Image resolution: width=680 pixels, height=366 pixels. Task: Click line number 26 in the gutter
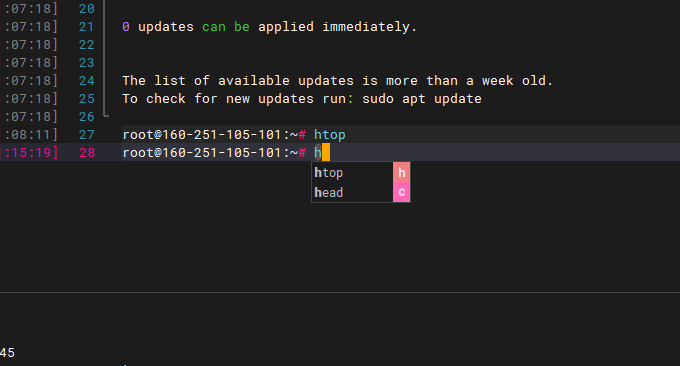pyautogui.click(x=87, y=117)
